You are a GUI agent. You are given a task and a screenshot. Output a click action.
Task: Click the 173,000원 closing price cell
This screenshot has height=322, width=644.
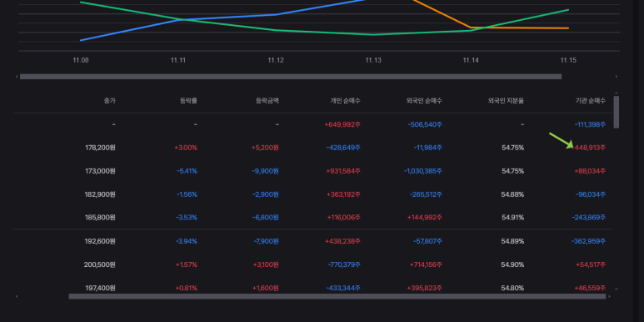[x=100, y=171]
